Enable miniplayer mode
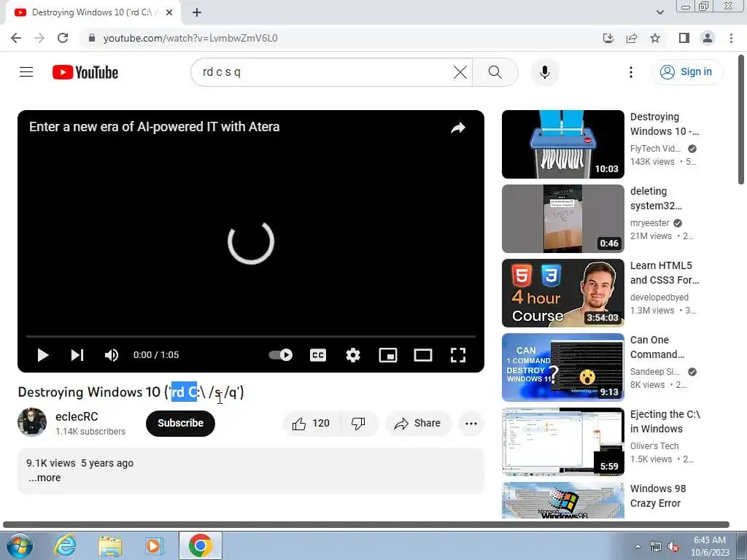The width and height of the screenshot is (747, 560). point(388,355)
